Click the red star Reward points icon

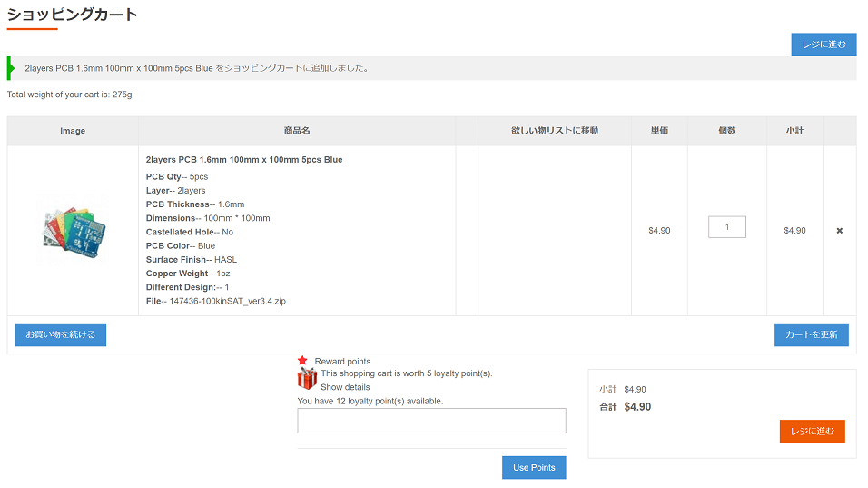[303, 361]
